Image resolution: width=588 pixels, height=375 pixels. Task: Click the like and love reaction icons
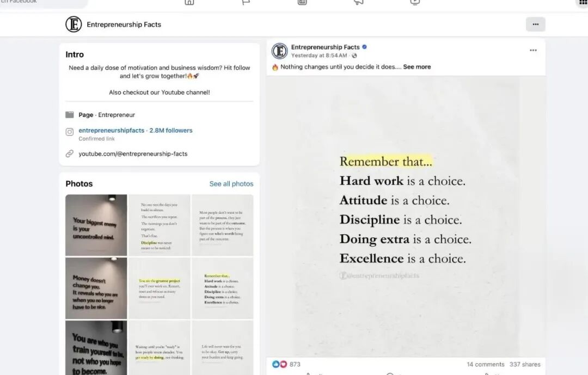(279, 364)
